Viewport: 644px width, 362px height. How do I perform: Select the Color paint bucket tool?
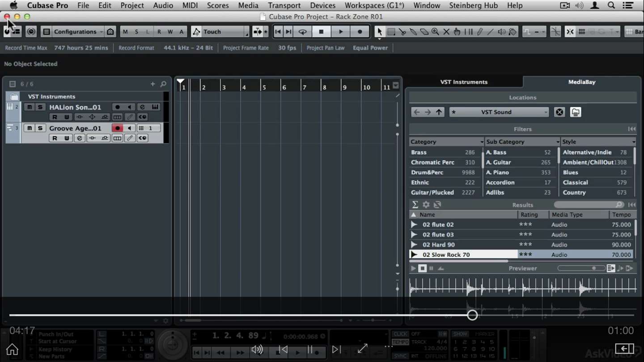click(x=513, y=32)
